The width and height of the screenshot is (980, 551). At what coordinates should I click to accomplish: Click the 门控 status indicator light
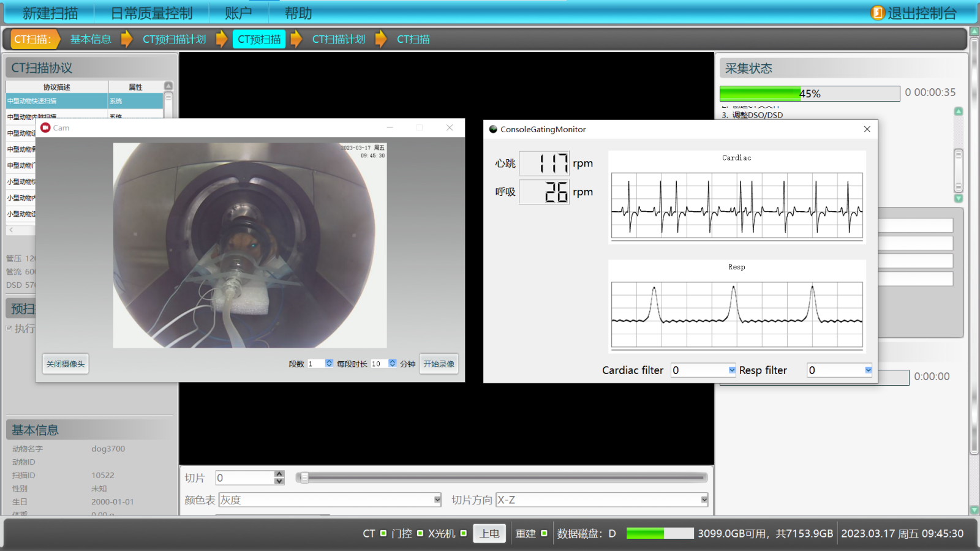(420, 533)
